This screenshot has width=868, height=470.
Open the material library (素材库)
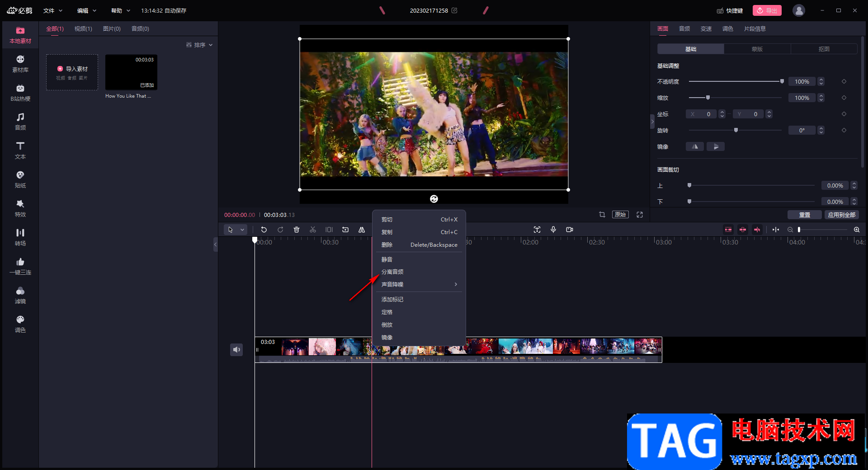(x=20, y=64)
